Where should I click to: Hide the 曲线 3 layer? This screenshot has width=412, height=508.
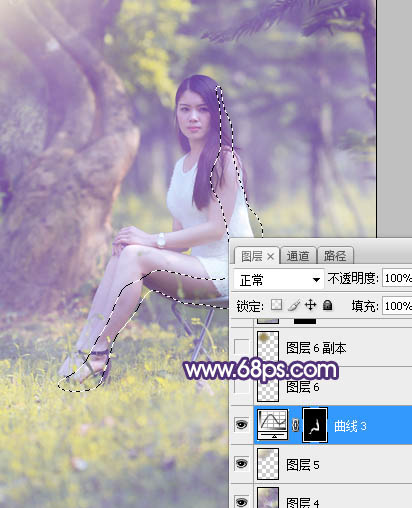point(241,425)
